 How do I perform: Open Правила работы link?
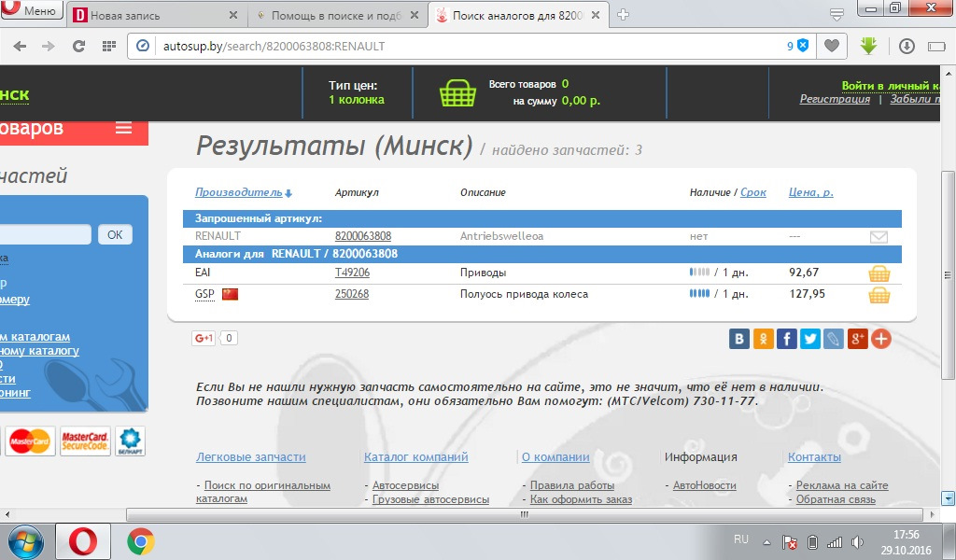(x=572, y=485)
